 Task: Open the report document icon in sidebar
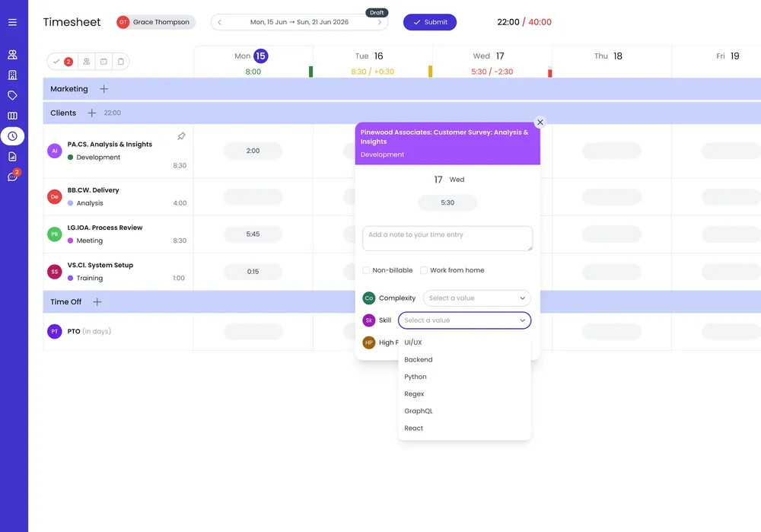13,157
